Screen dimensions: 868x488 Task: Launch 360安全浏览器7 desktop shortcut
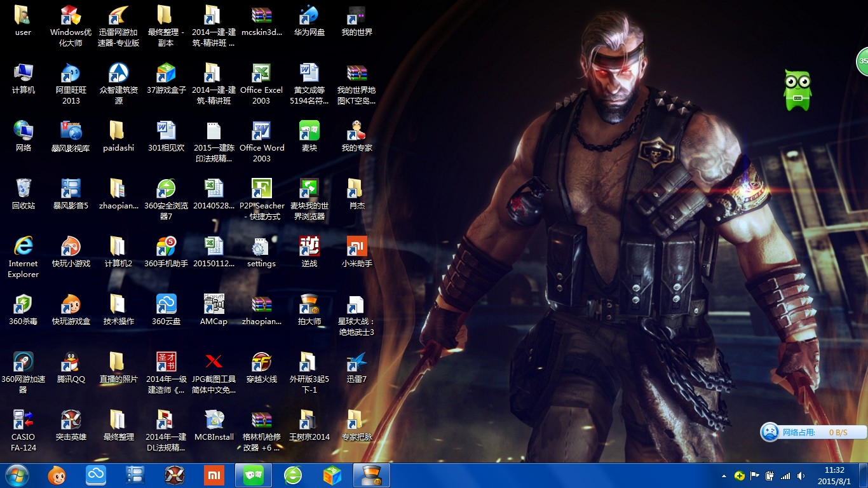[166, 200]
